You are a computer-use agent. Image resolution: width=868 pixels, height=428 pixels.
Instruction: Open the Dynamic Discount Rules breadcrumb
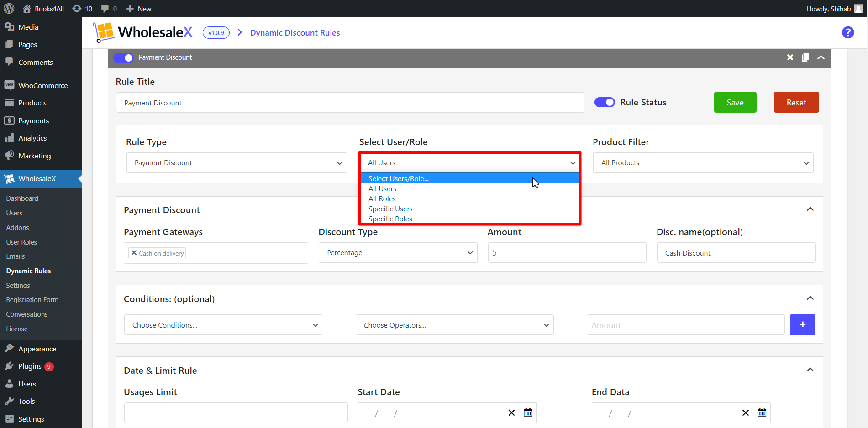295,33
